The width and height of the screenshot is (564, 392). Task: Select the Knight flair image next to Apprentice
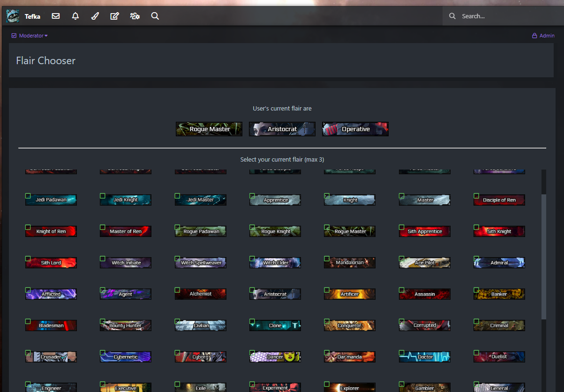(x=350, y=200)
